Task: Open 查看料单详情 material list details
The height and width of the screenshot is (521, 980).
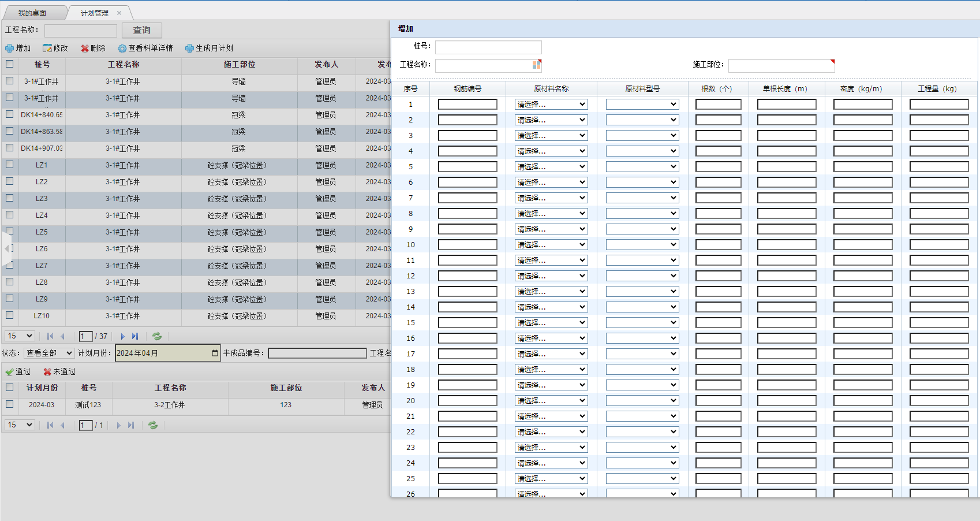Action: click(x=145, y=48)
